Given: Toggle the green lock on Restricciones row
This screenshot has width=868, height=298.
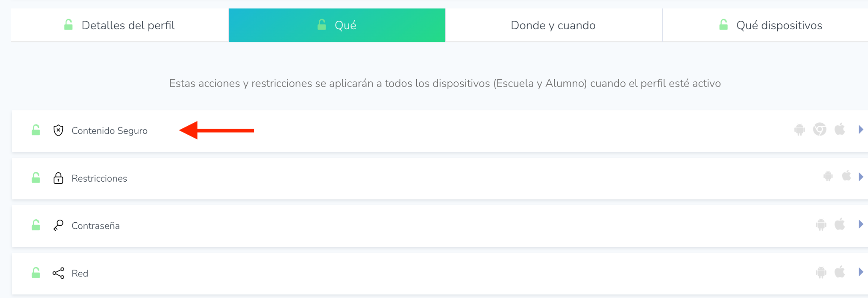Looking at the screenshot, I should pyautogui.click(x=36, y=178).
